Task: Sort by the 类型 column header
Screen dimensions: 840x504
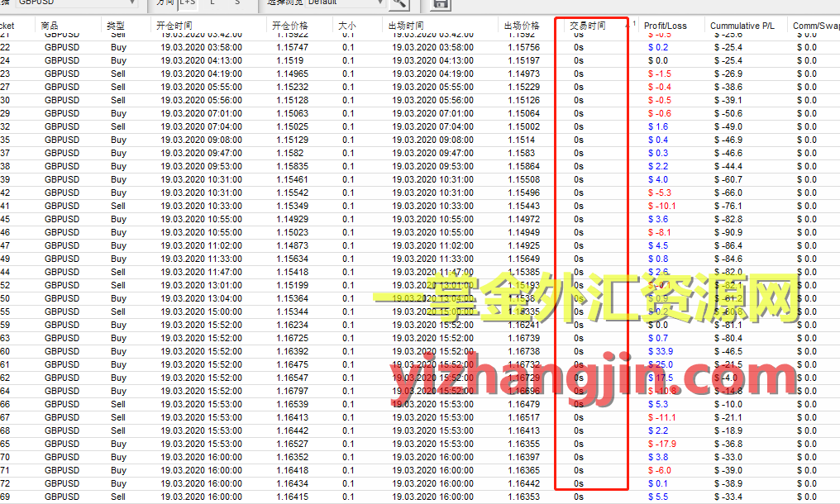Action: pyautogui.click(x=115, y=25)
